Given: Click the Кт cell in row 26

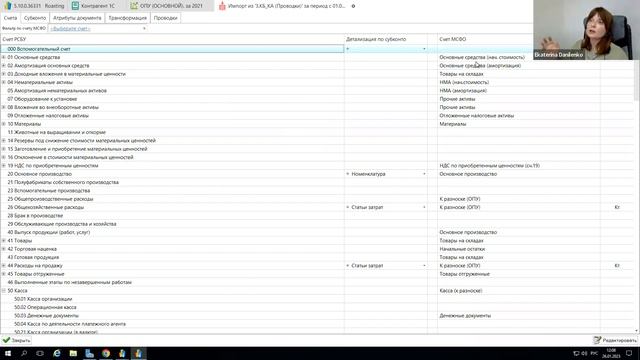Looking at the screenshot, I should pyautogui.click(x=617, y=207).
